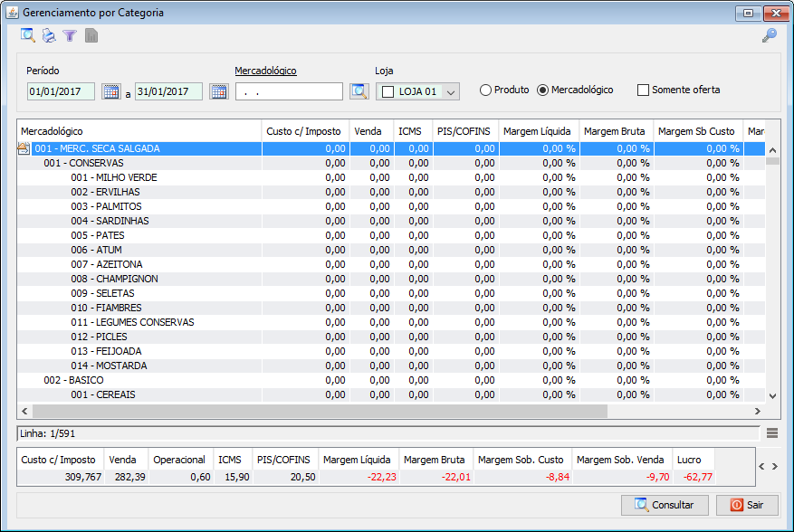Tick the LOJA 01 checkbox
The image size is (794, 532).
click(x=388, y=91)
